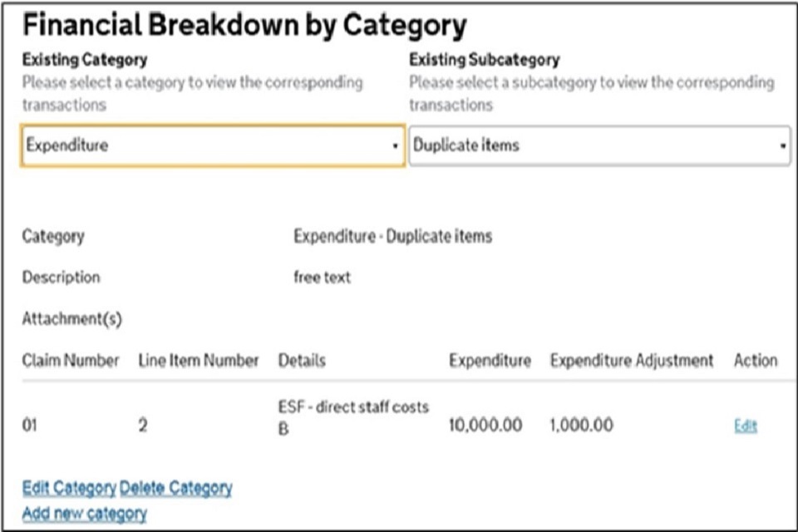Click the Expenditure Adjustment column header
798x532 pixels.
pyautogui.click(x=632, y=361)
